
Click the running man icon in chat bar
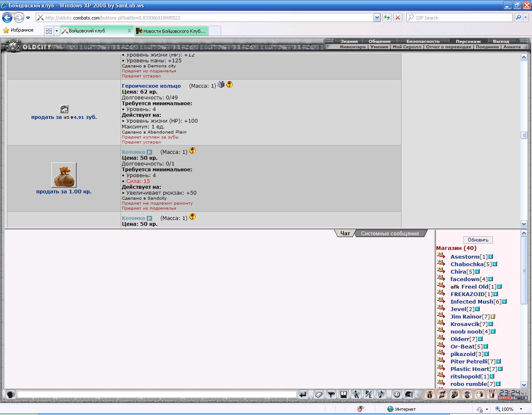[x=356, y=394]
